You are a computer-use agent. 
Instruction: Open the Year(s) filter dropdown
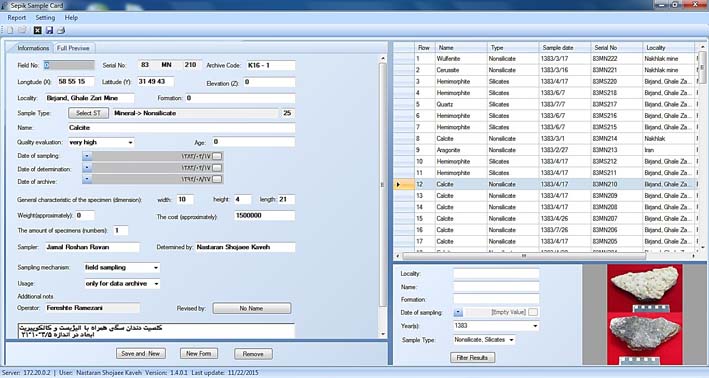[535, 326]
